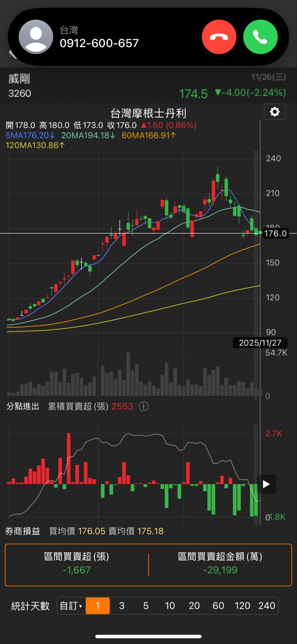Tap the 券商損益 section label

coord(23,531)
